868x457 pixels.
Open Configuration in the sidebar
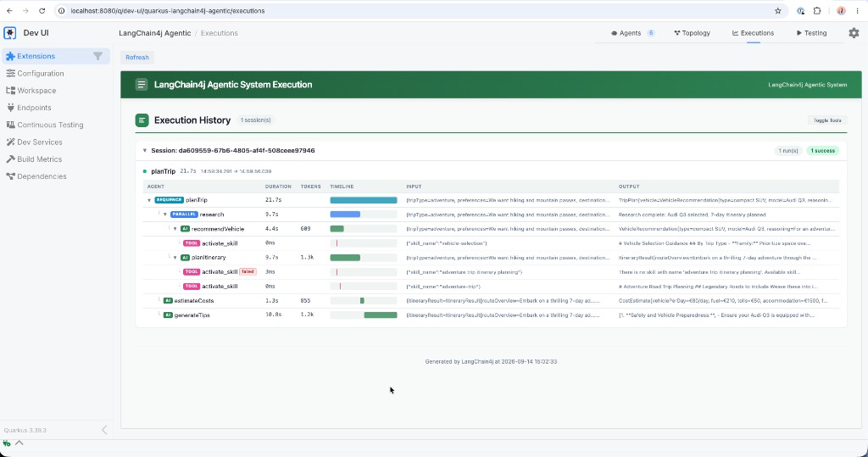pyautogui.click(x=41, y=73)
